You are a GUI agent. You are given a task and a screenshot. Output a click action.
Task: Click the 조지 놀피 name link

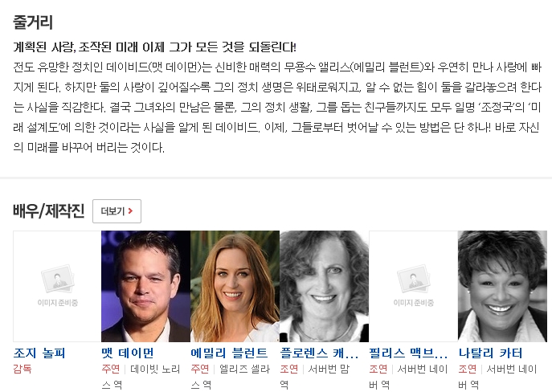point(39,353)
